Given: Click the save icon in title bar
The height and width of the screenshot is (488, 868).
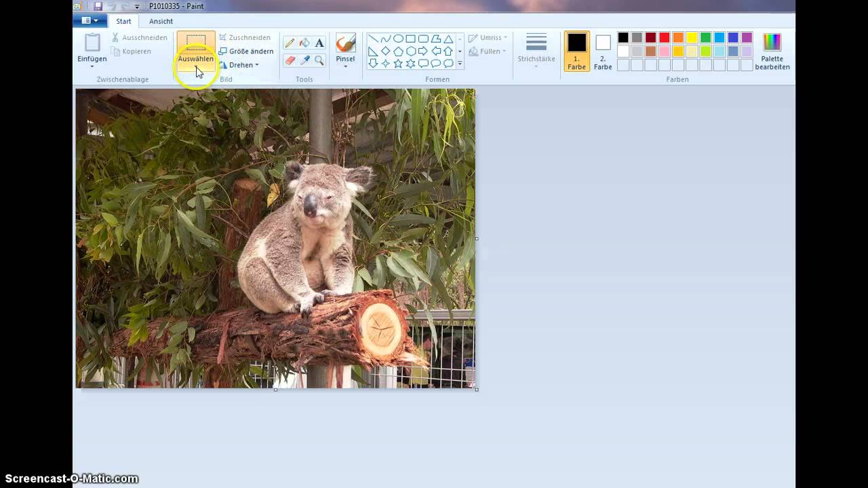Looking at the screenshot, I should pyautogui.click(x=98, y=6).
